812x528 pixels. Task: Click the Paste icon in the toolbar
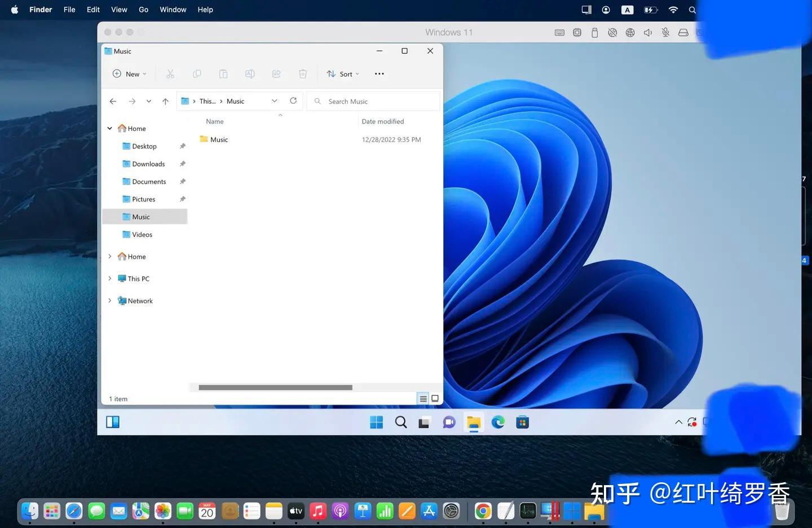pyautogui.click(x=223, y=73)
